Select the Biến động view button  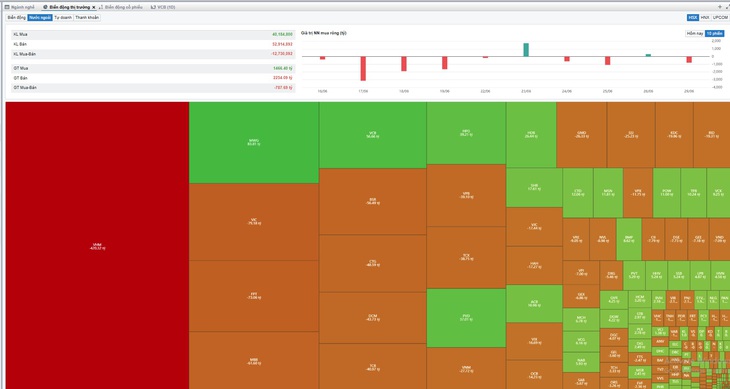point(16,18)
